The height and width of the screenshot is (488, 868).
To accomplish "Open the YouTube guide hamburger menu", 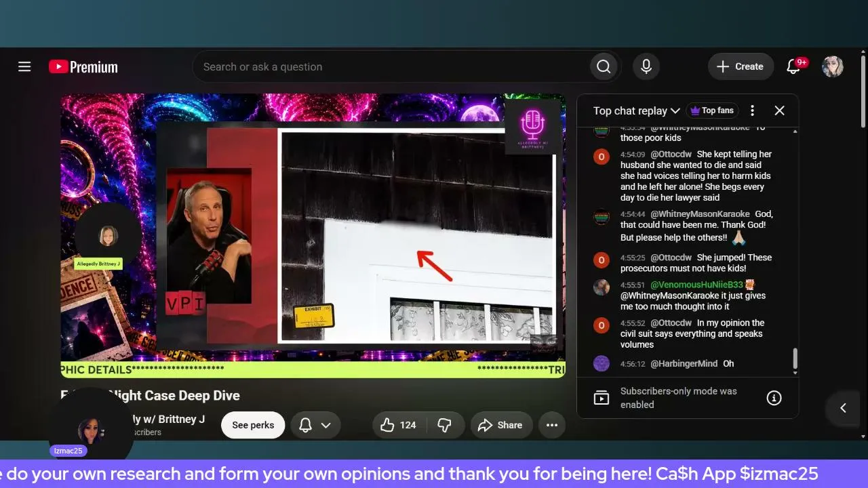I will (24, 66).
